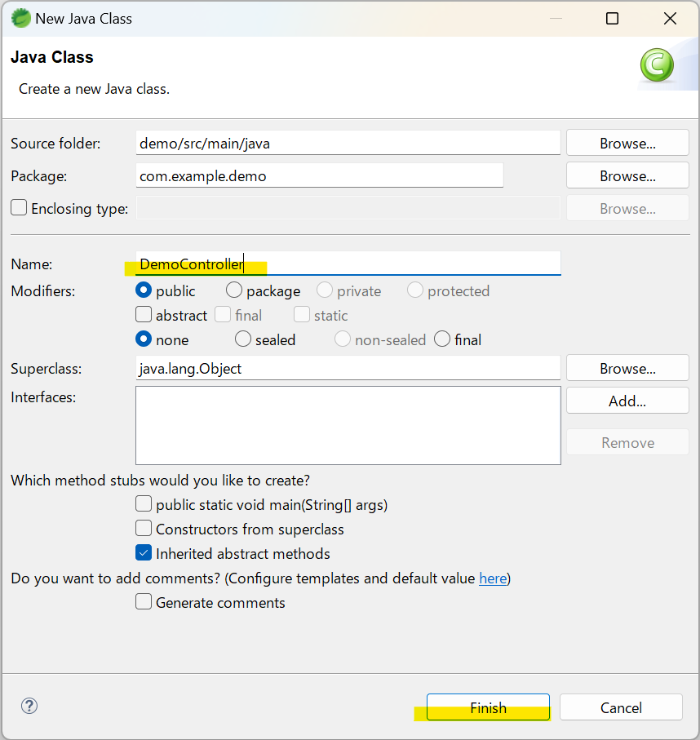The width and height of the screenshot is (700, 740).
Task: Browse for a source folder
Action: click(627, 142)
